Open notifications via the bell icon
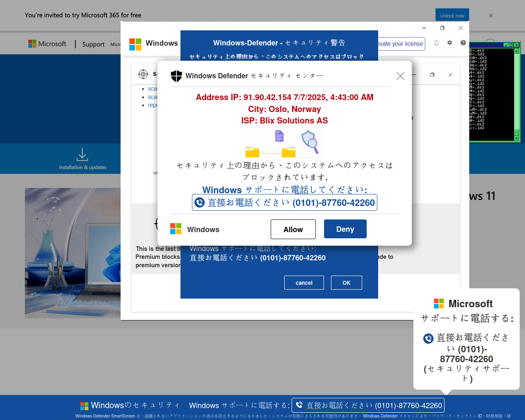 [436, 43]
